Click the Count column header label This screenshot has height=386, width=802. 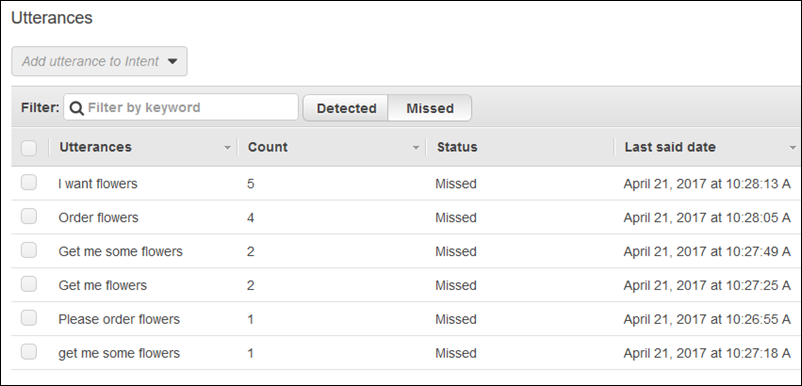click(x=268, y=147)
